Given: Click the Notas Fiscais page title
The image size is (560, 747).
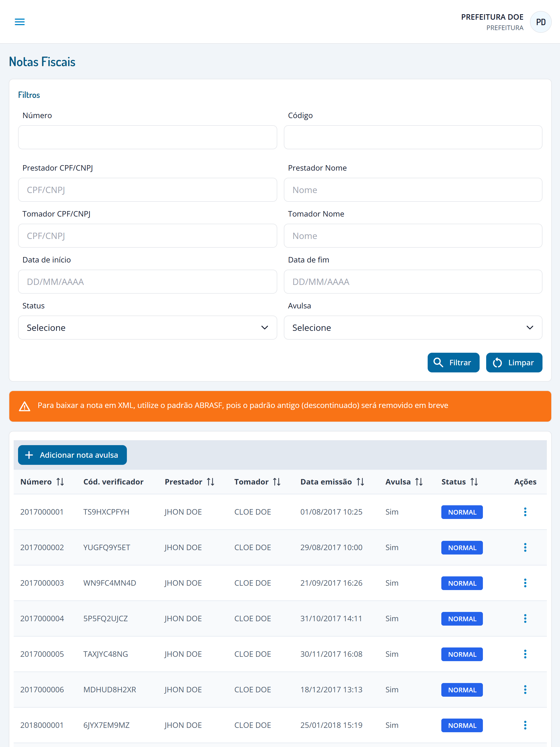Looking at the screenshot, I should 42,62.
